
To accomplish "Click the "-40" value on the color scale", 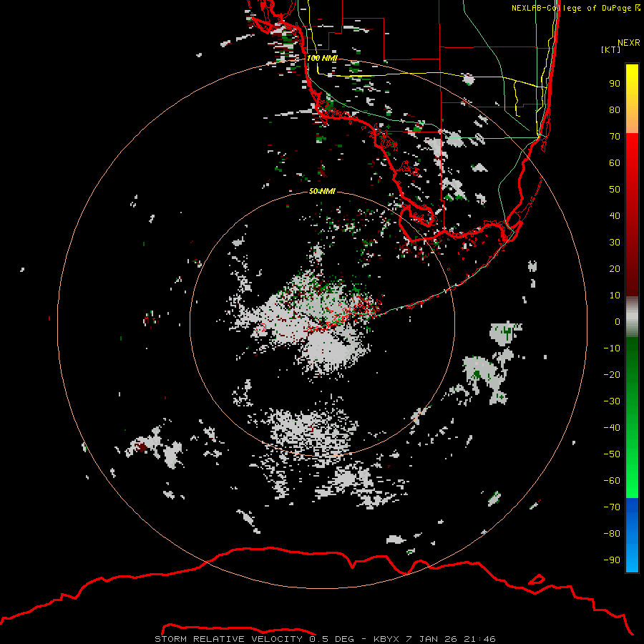I will (x=612, y=428).
